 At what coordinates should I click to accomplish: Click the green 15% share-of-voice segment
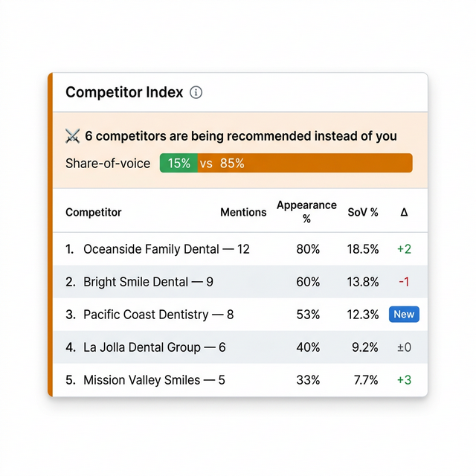(x=178, y=164)
